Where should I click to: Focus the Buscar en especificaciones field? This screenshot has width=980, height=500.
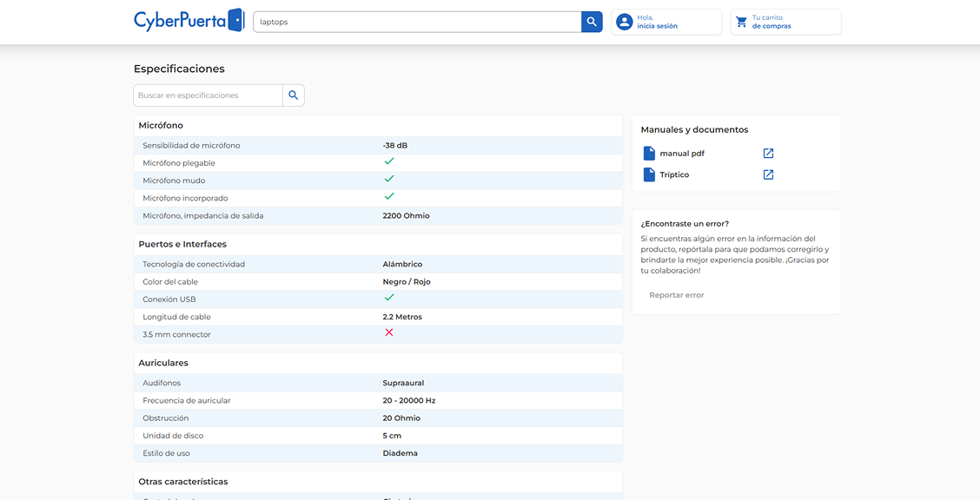209,95
